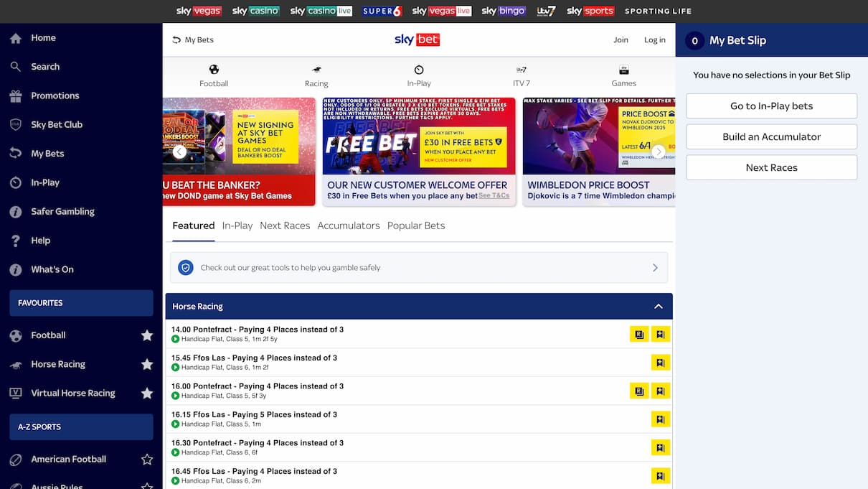The width and height of the screenshot is (868, 489).
Task: Open ITV7 from the top brand bar
Action: [x=546, y=11]
